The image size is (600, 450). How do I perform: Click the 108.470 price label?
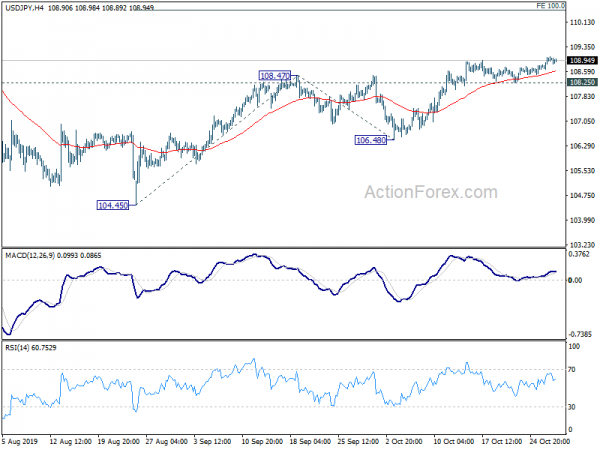(274, 75)
